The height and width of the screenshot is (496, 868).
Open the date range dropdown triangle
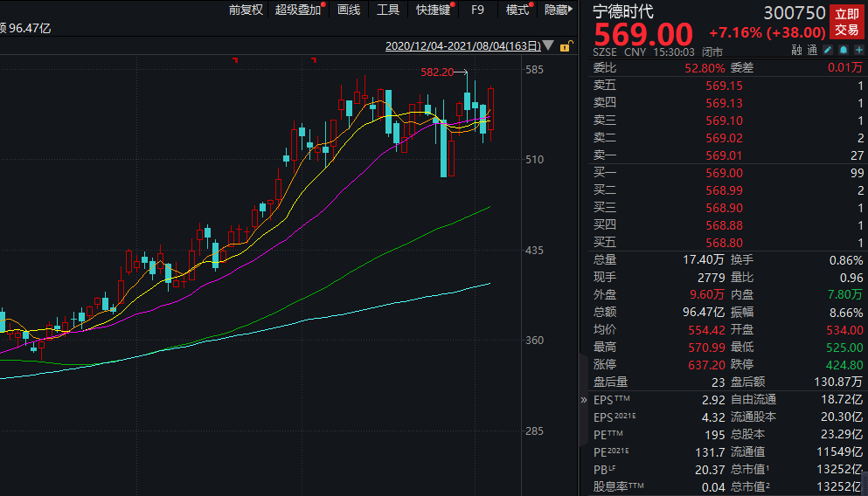[548, 46]
